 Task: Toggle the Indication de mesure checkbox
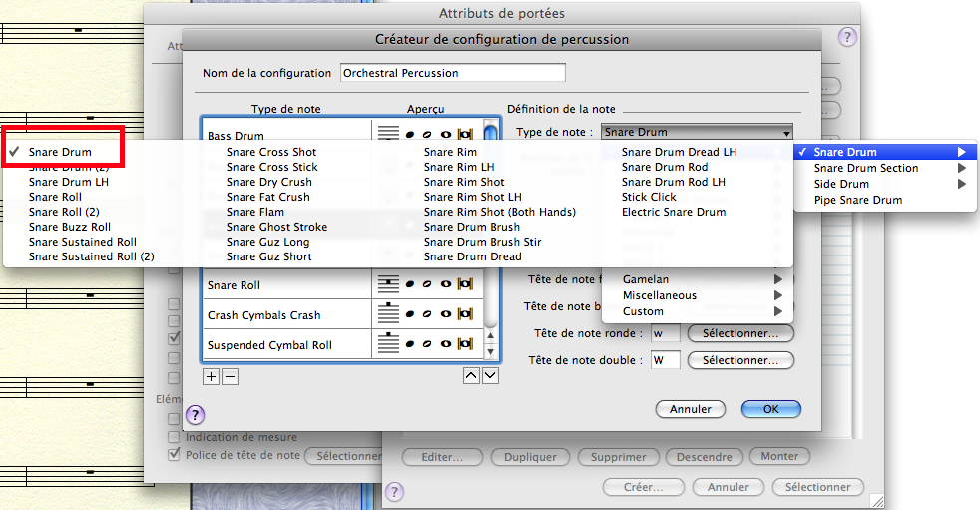(x=175, y=437)
